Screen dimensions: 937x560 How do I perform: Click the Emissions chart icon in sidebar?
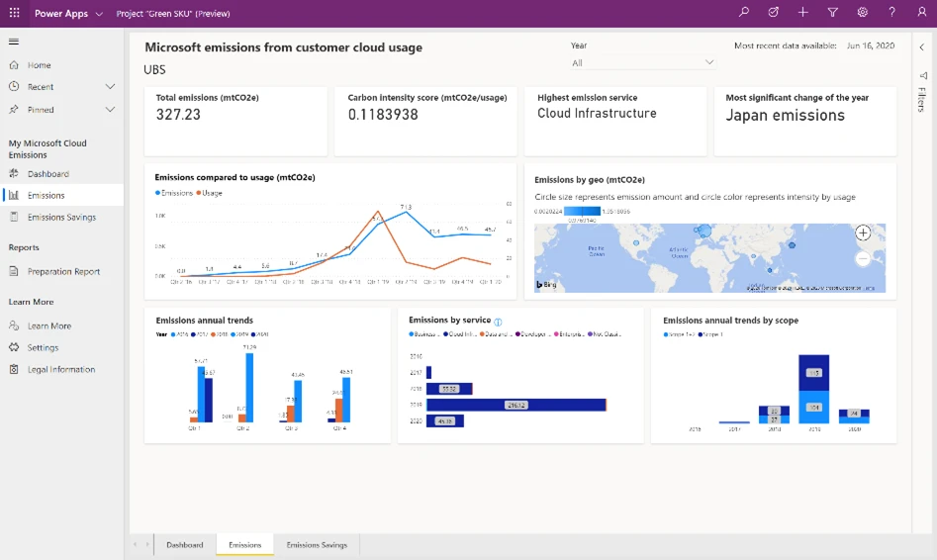pyautogui.click(x=14, y=195)
